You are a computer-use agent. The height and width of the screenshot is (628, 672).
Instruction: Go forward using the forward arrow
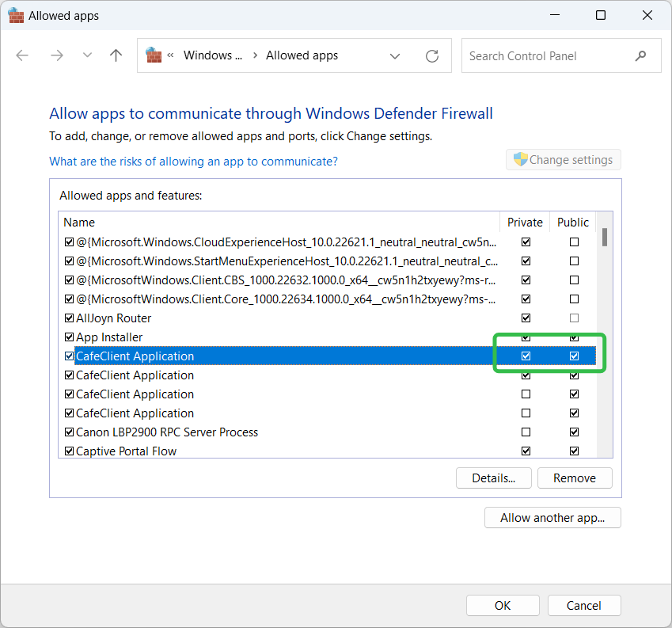pyautogui.click(x=56, y=55)
